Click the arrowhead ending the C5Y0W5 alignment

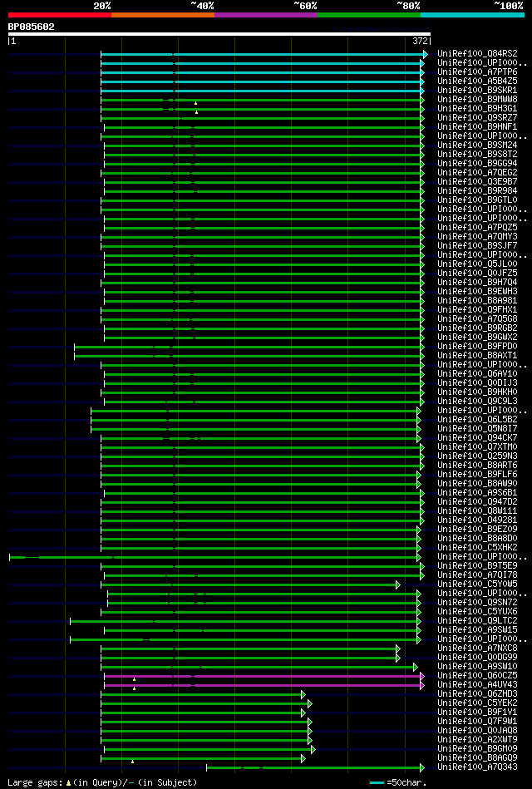point(397,584)
